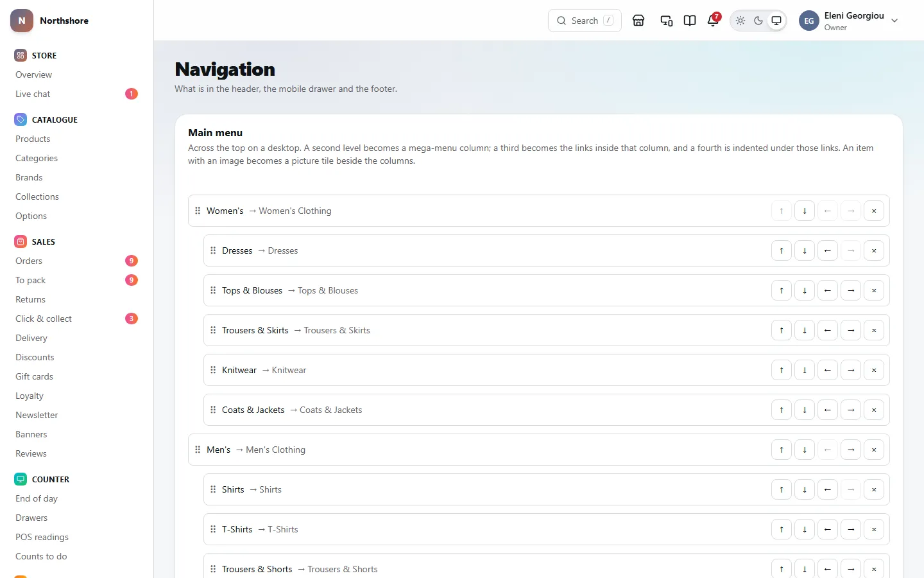Move Trousers & Skirts up
924x578 pixels.
coord(782,330)
